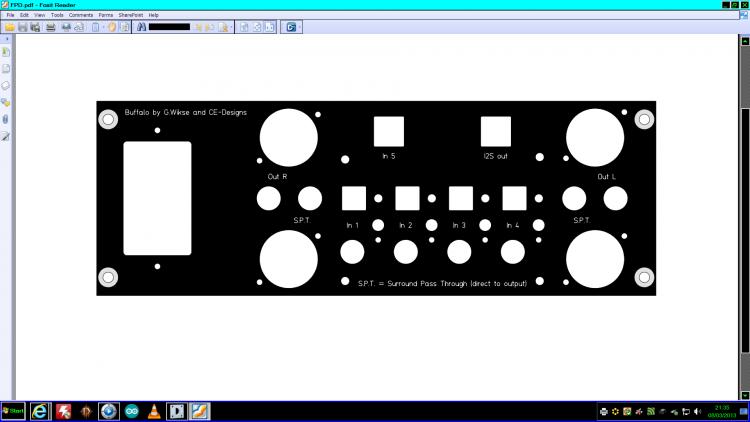Open the View menu

(39, 15)
